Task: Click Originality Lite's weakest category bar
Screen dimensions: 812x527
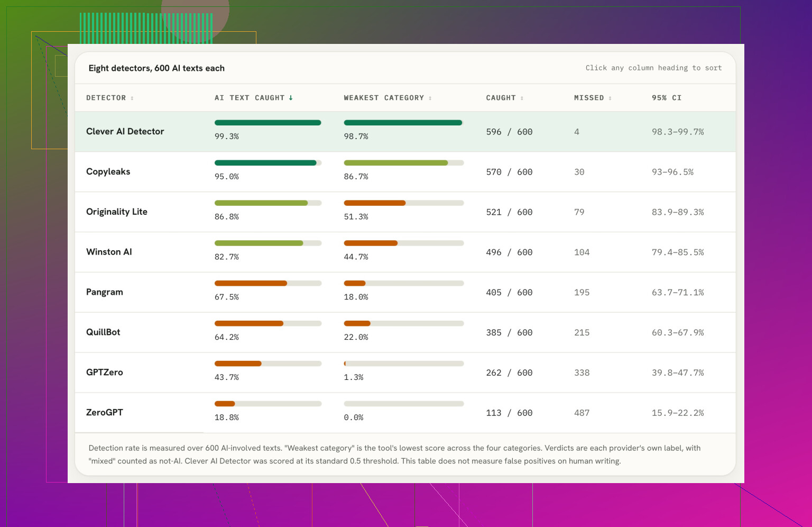Action: point(404,203)
